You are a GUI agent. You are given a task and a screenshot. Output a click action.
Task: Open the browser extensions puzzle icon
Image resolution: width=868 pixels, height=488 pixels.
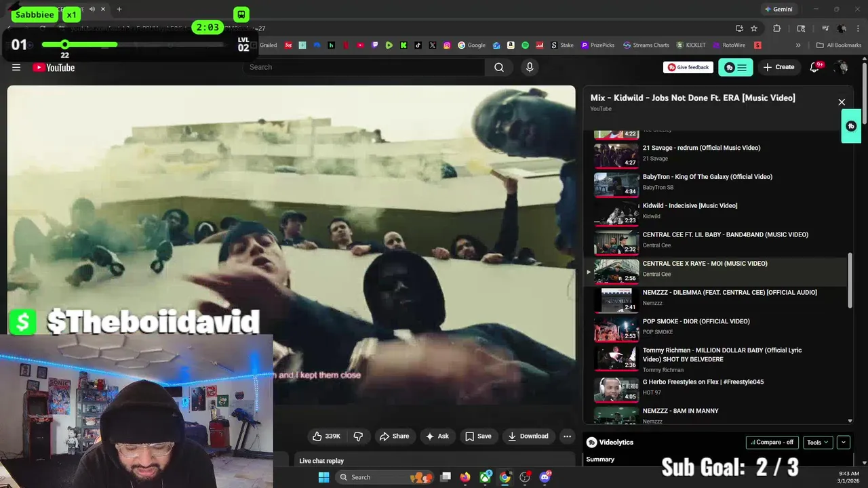[777, 28]
